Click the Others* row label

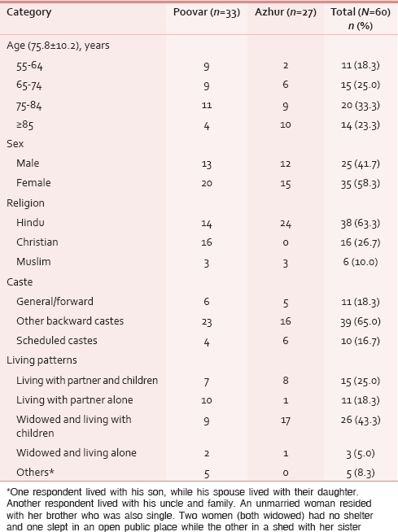[x=35, y=473]
